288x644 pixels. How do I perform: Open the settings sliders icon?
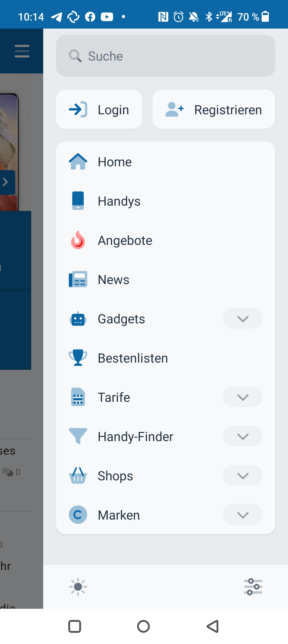pyautogui.click(x=253, y=587)
